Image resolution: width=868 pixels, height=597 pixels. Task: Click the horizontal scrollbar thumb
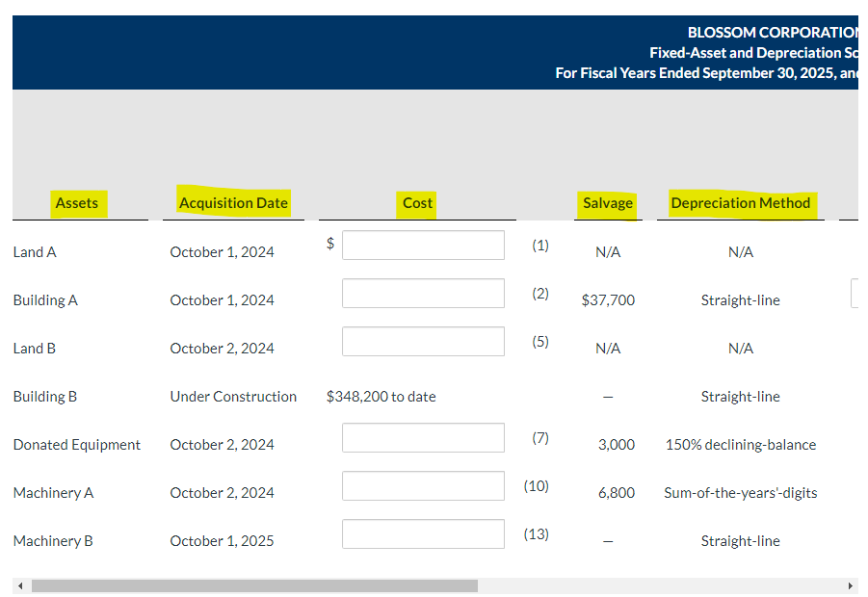tap(254, 585)
